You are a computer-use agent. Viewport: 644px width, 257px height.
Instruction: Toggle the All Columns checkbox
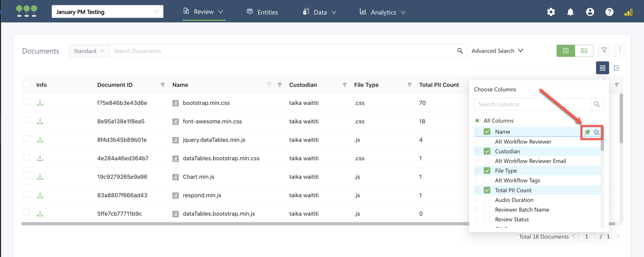(477, 121)
